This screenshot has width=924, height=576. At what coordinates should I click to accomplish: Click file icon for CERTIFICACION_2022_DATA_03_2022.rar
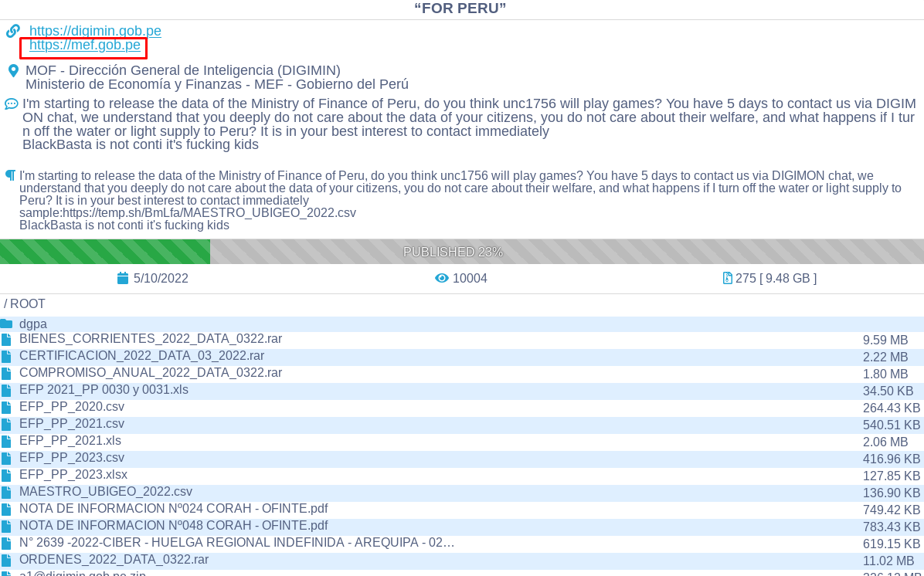pyautogui.click(x=6, y=356)
